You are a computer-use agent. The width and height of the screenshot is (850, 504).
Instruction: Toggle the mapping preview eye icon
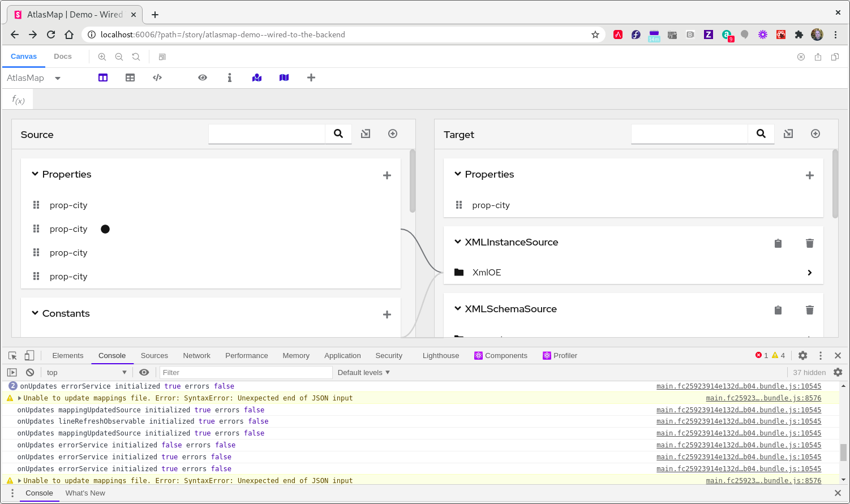(x=203, y=77)
